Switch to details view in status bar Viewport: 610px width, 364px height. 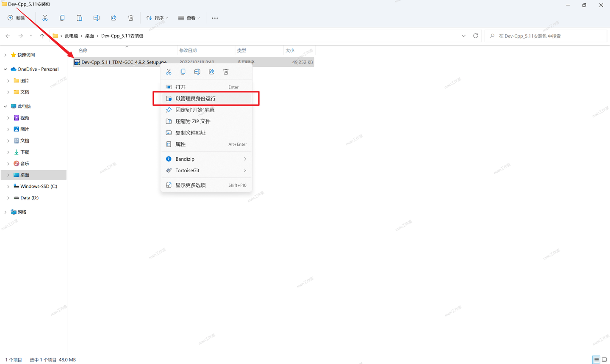pos(596,360)
